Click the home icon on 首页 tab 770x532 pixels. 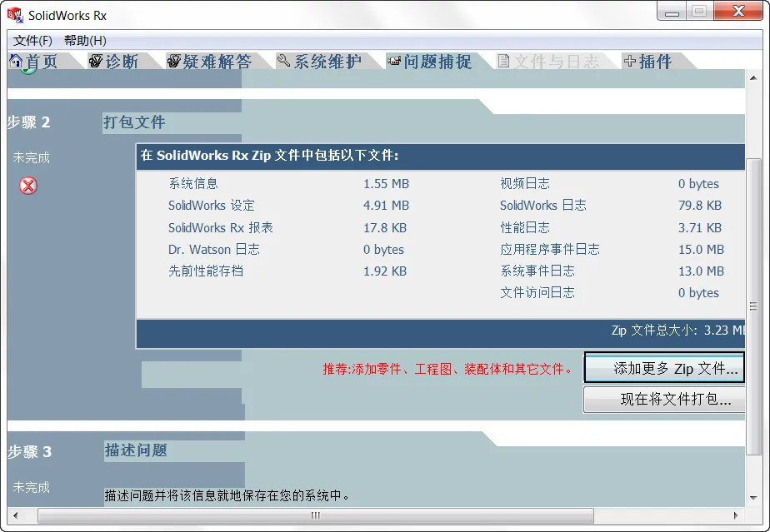[16, 61]
